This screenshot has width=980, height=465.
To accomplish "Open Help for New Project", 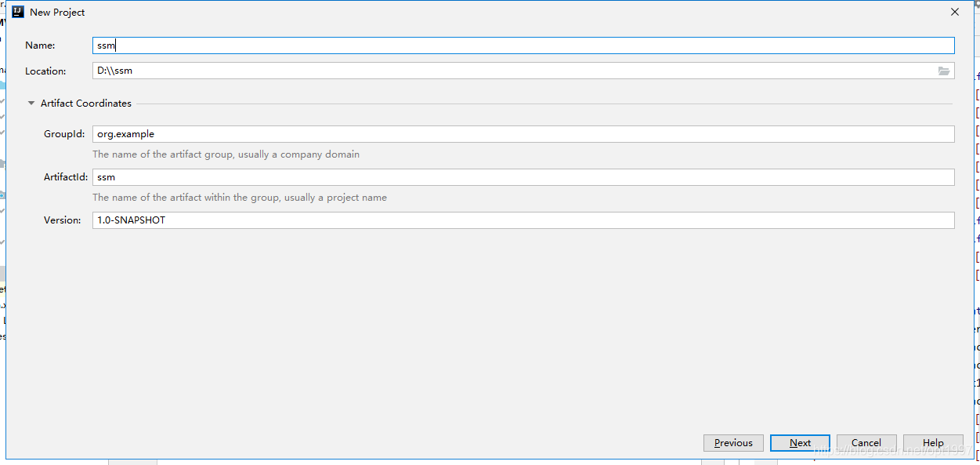I will tap(933, 443).
